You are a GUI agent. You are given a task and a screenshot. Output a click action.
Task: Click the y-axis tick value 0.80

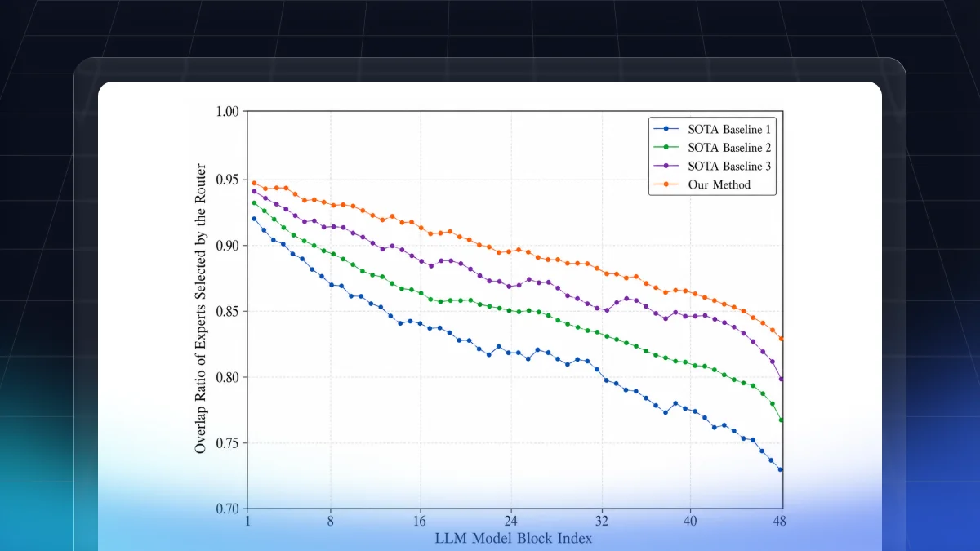click(x=226, y=377)
